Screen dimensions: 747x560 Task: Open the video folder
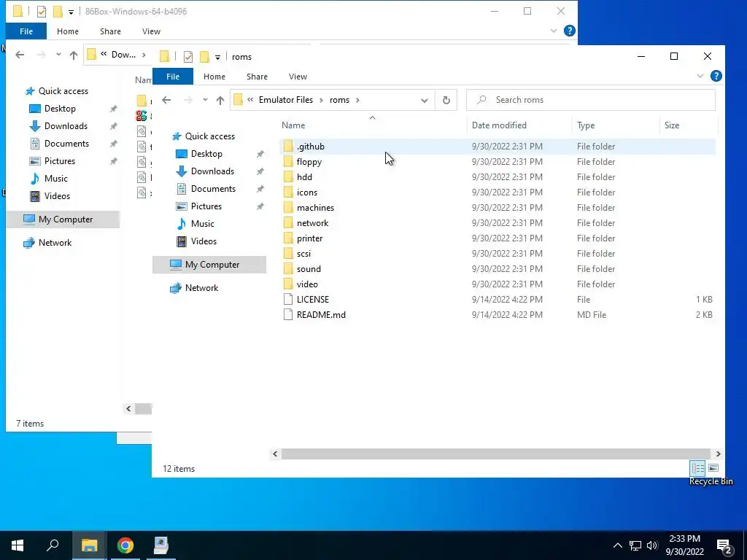pyautogui.click(x=307, y=284)
